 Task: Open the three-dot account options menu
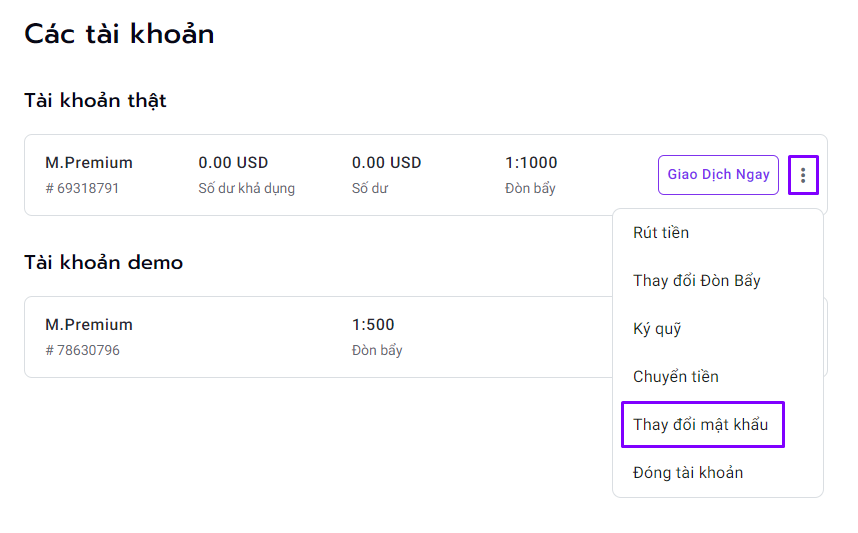coord(803,175)
